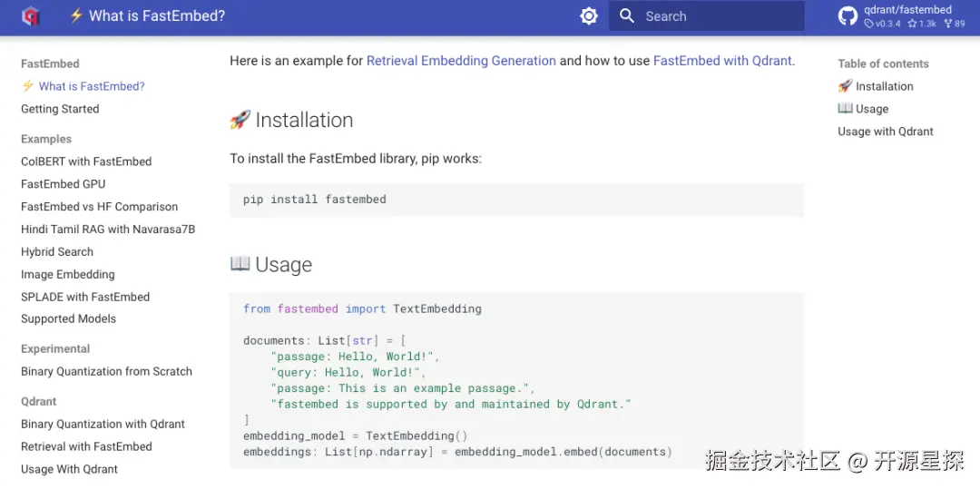Open FastEmbed vs HF Comparison page
The image size is (980, 489).
click(x=100, y=206)
